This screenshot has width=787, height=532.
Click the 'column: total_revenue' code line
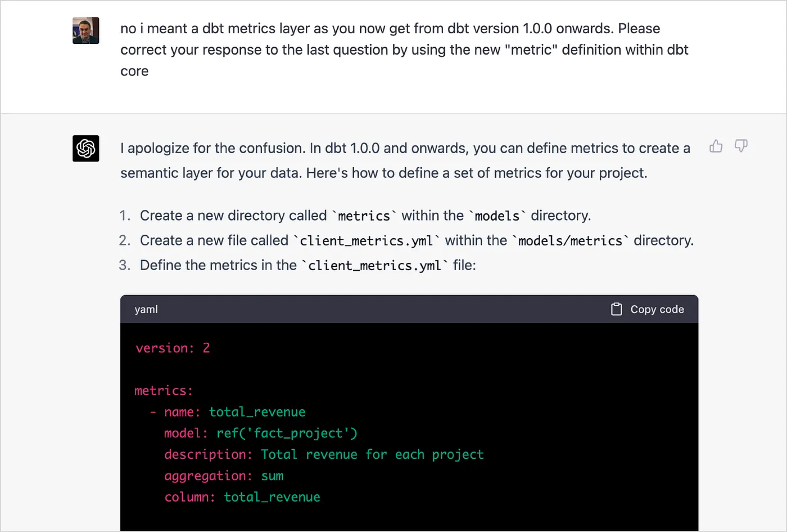coord(242,497)
